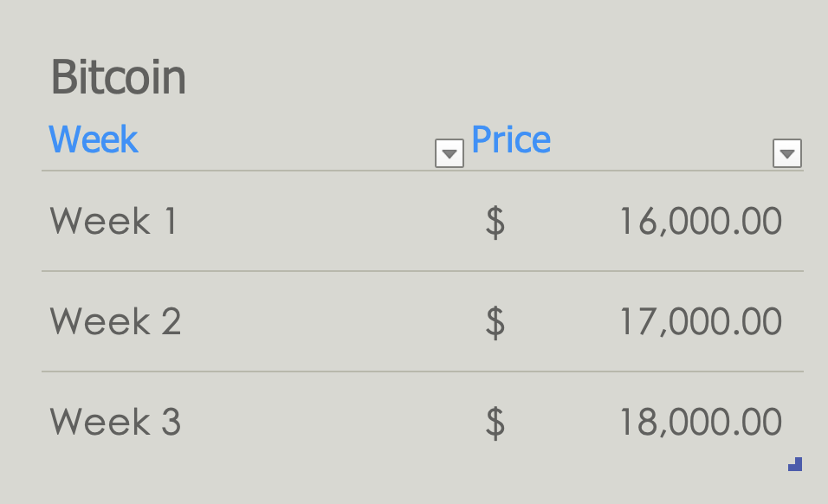The width and height of the screenshot is (828, 504).
Task: Select the 16,000.00 price cell
Action: (x=702, y=222)
